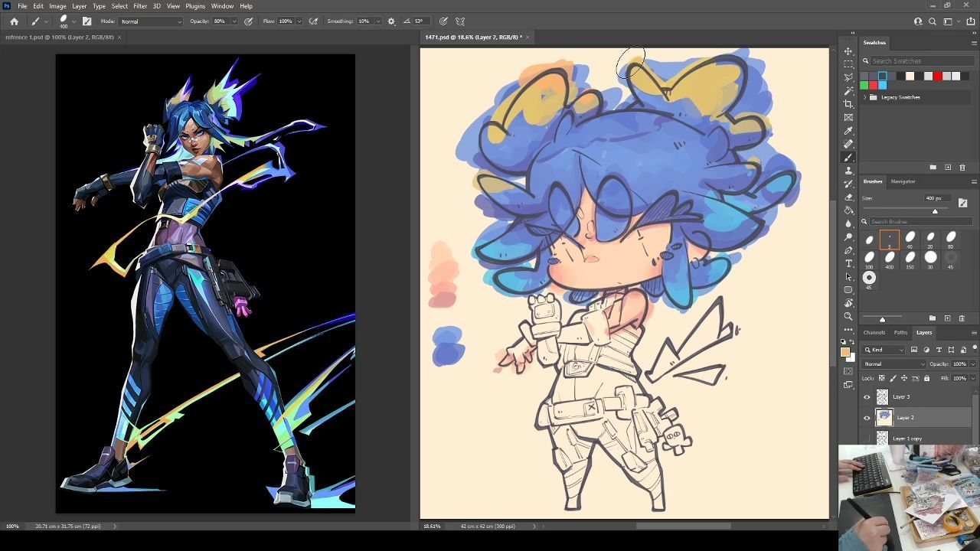
Task: Open the Filter menu
Action: coord(140,6)
